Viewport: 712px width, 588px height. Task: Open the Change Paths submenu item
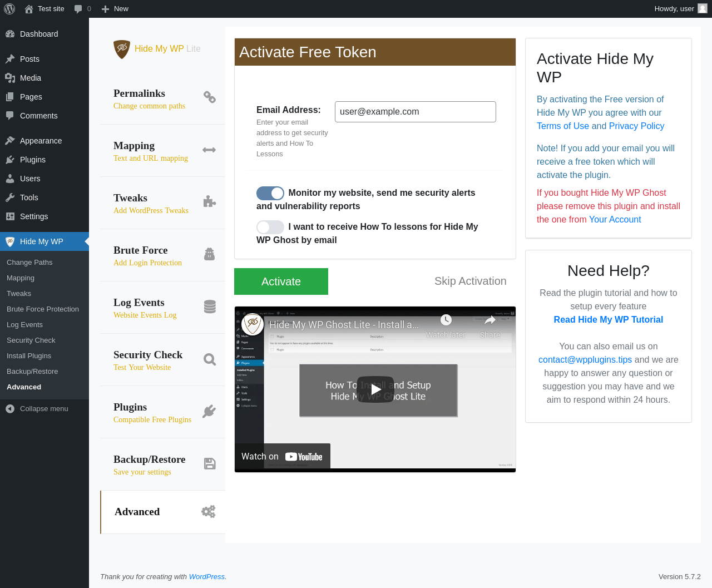click(29, 263)
